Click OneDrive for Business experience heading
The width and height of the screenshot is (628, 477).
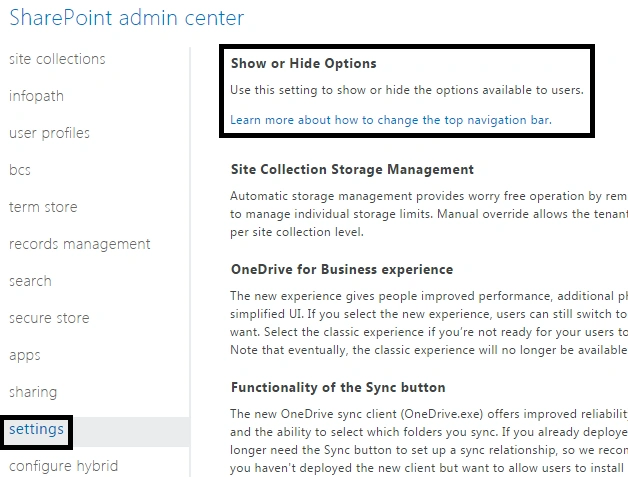(x=342, y=270)
